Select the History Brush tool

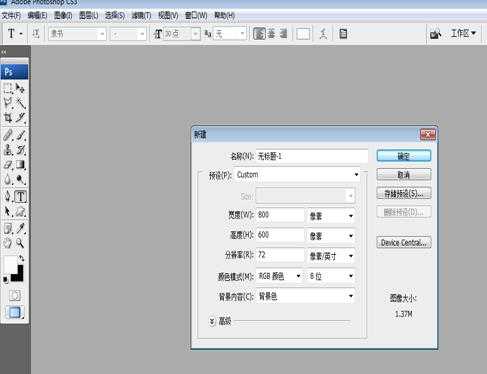coord(20,150)
